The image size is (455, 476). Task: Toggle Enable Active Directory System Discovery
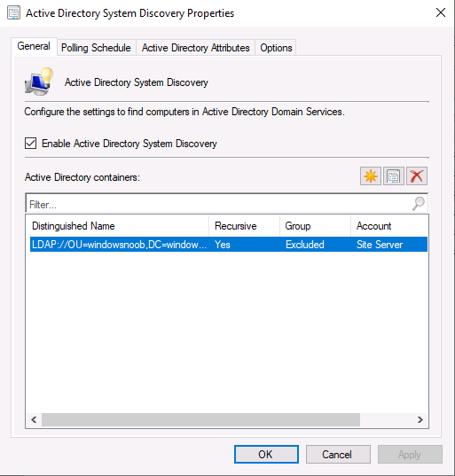30,144
